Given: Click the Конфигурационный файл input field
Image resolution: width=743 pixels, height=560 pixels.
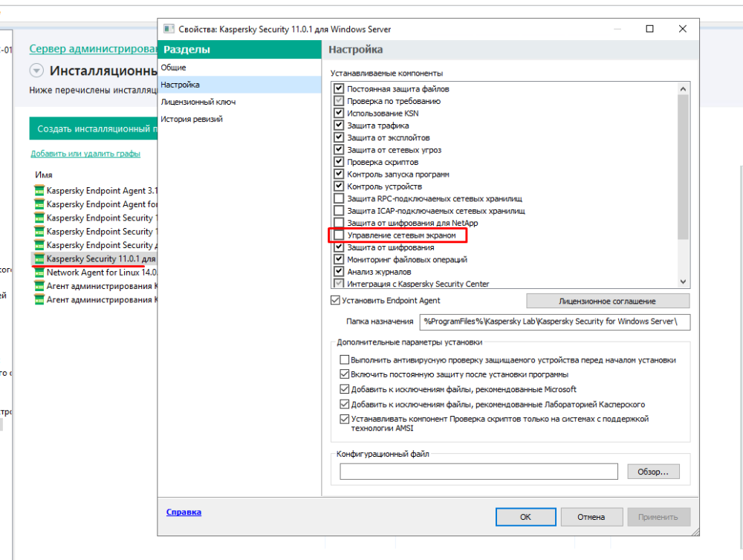Looking at the screenshot, I should pos(478,472).
